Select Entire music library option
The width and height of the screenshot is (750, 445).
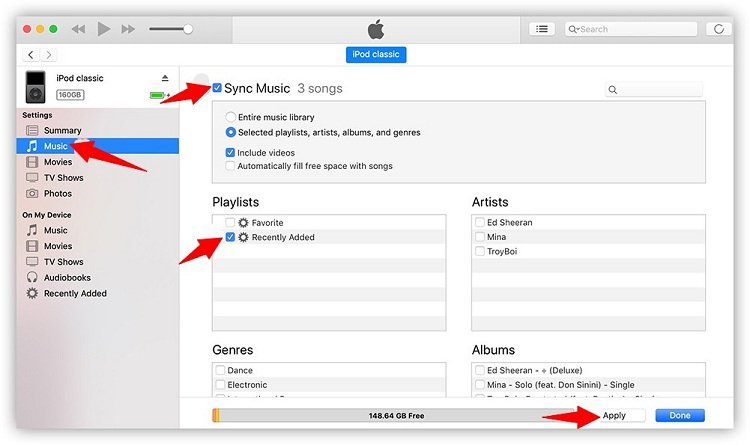[x=231, y=117]
